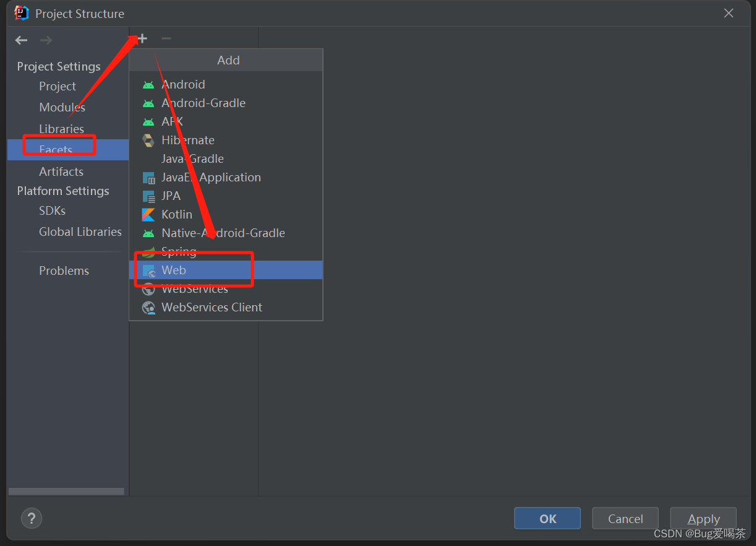This screenshot has width=756, height=546.
Task: Select Facets in Project Settings
Action: coord(68,150)
